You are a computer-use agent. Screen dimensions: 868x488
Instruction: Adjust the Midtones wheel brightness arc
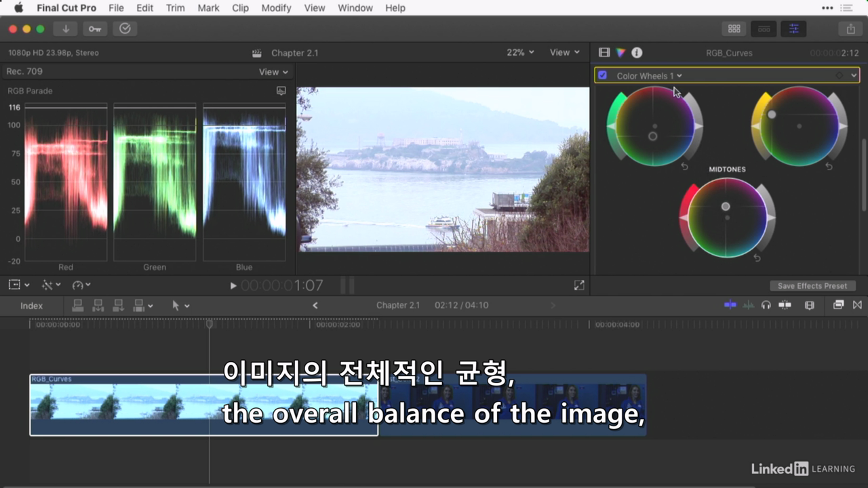pos(768,218)
